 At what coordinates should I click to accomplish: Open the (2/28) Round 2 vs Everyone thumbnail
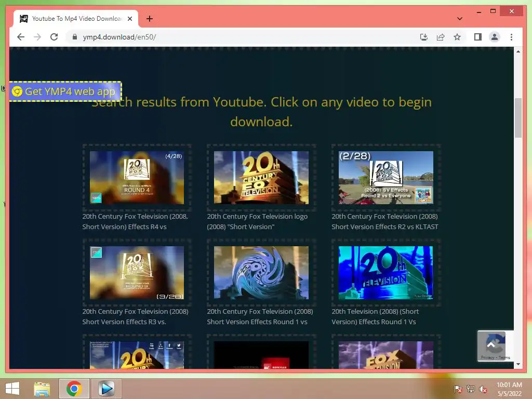[x=386, y=178]
